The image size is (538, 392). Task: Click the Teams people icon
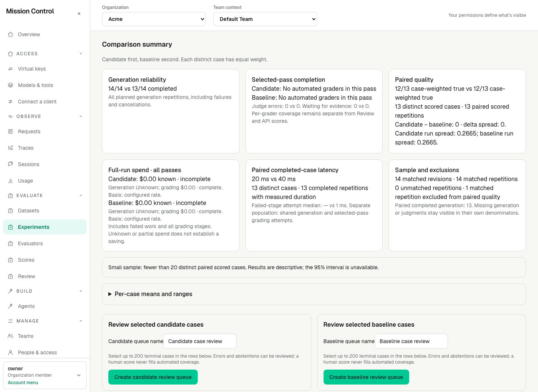click(10, 336)
